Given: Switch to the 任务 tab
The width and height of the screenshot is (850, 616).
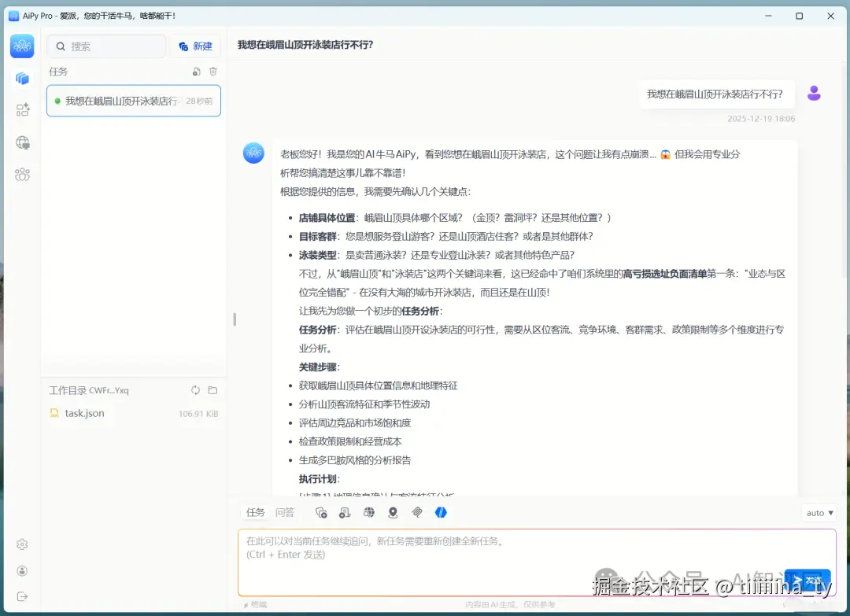Looking at the screenshot, I should (x=255, y=512).
